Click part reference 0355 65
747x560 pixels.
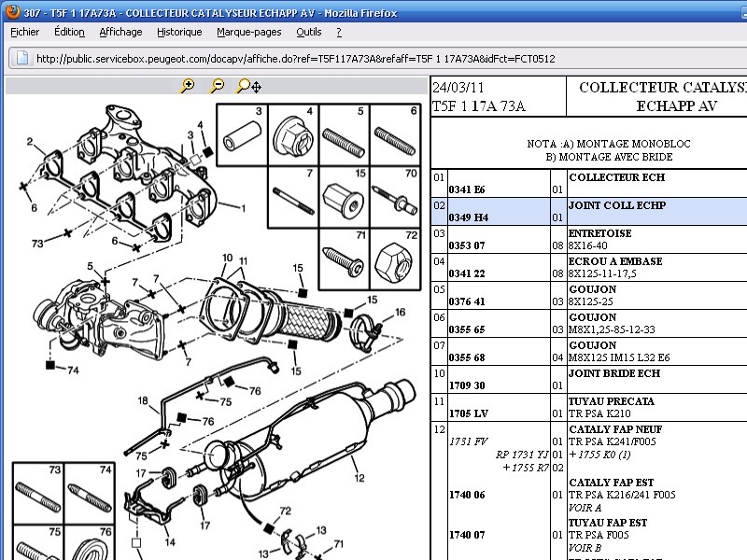click(x=467, y=329)
